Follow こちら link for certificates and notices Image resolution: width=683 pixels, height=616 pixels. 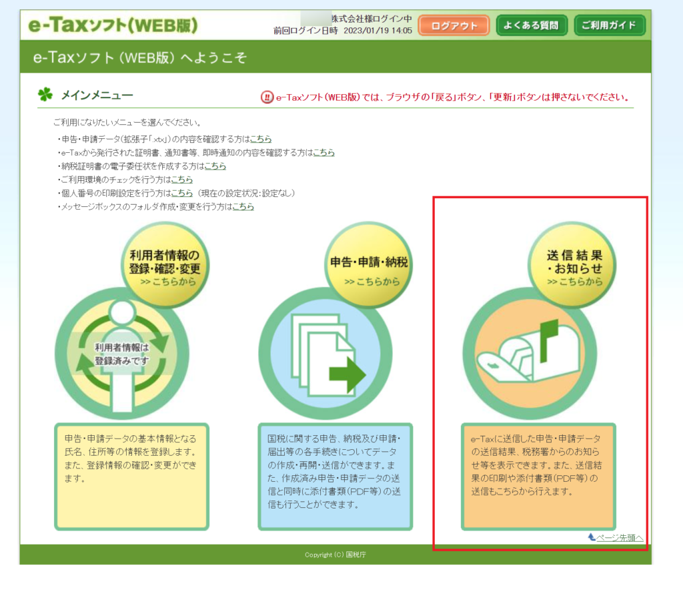[323, 152]
